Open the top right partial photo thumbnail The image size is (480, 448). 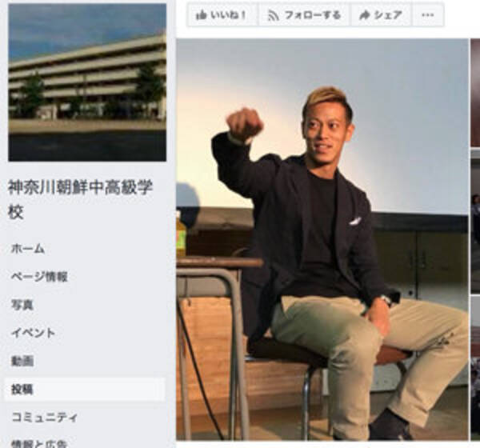coord(475,93)
